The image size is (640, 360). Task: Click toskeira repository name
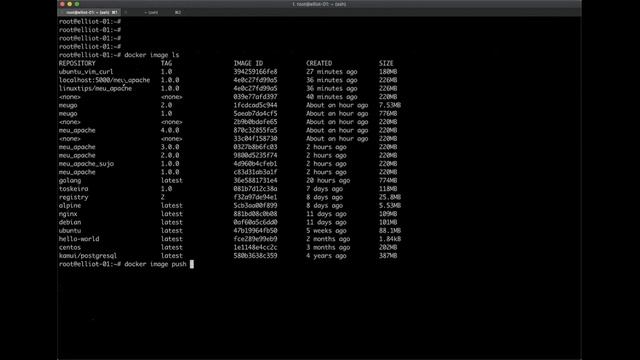(x=73, y=189)
